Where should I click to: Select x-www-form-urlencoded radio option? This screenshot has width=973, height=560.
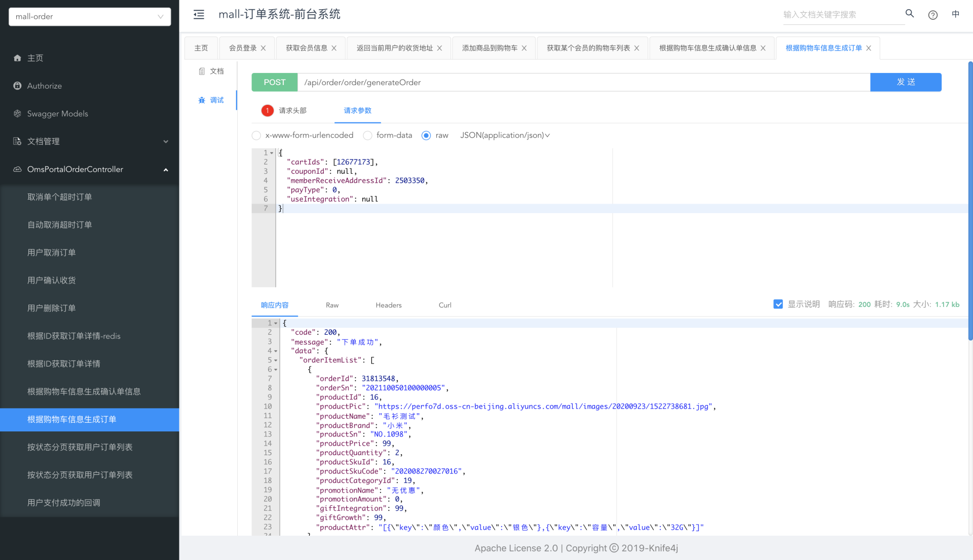coord(256,136)
